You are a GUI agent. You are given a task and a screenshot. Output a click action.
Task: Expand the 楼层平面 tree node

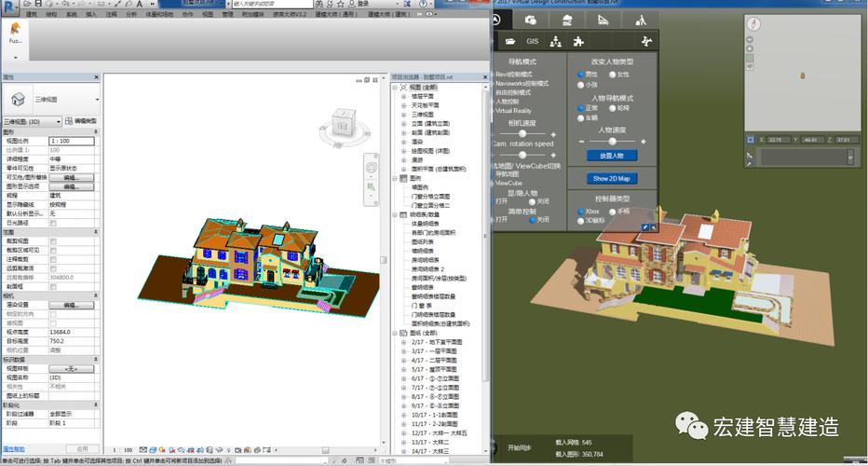point(403,95)
